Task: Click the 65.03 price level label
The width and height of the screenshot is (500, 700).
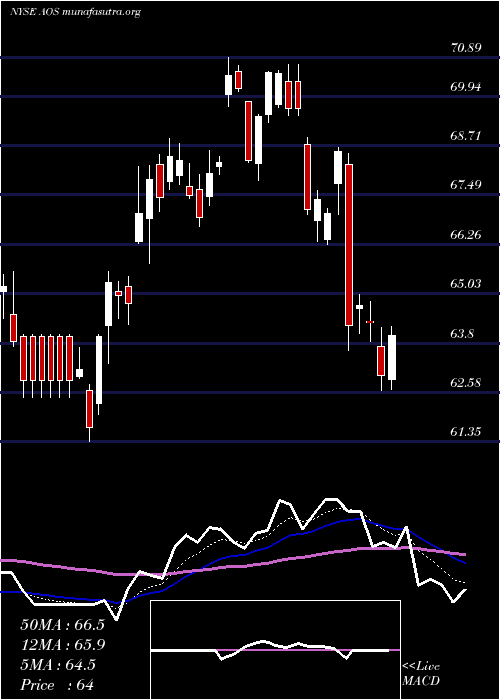Action: tap(466, 283)
